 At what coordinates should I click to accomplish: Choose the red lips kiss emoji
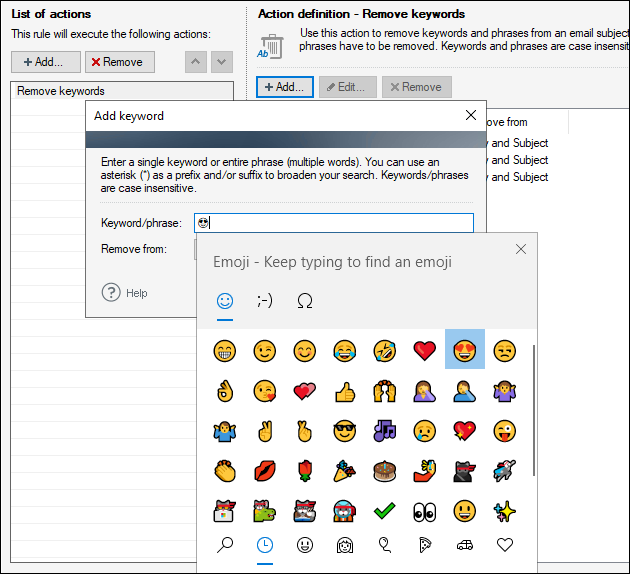pyautogui.click(x=265, y=471)
